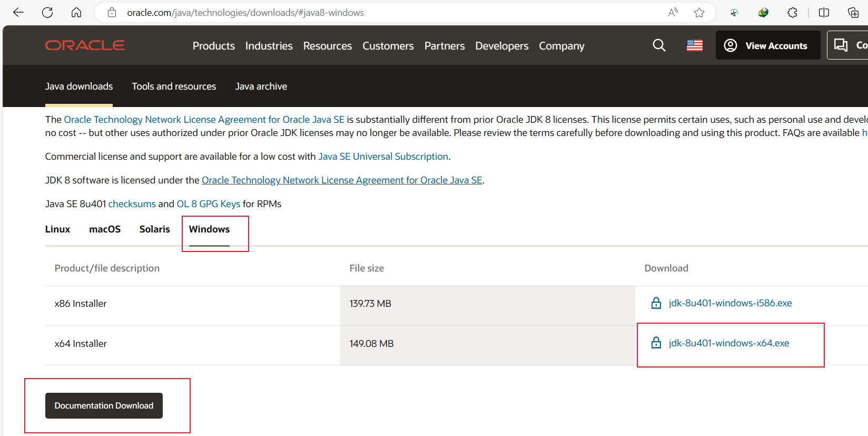This screenshot has height=436, width=868.
Task: Open the Resources menu
Action: point(328,46)
